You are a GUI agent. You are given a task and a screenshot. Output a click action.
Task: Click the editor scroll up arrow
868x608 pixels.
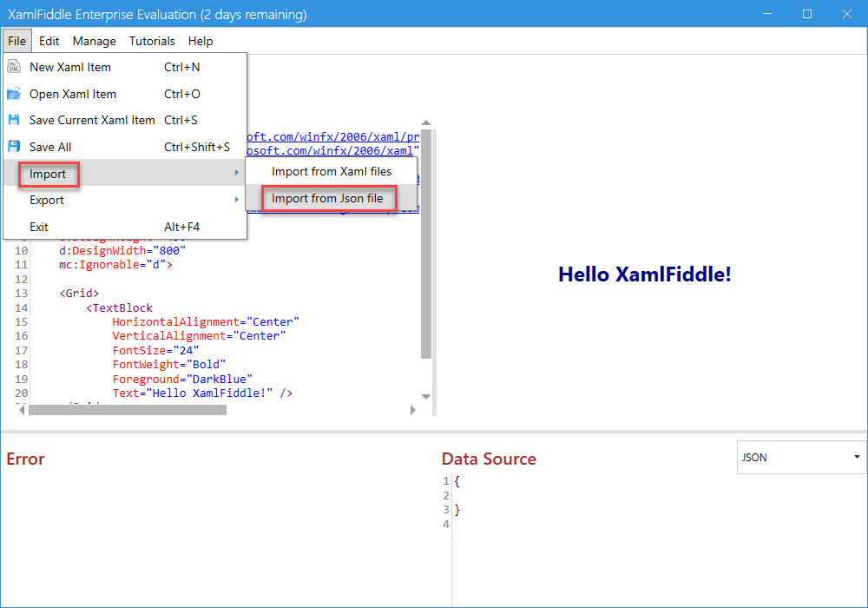click(x=425, y=123)
